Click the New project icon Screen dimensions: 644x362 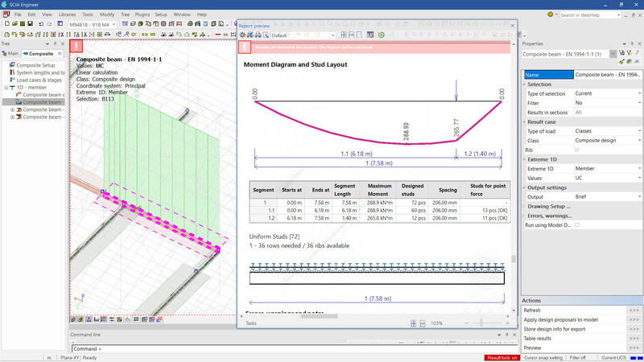tap(7, 24)
